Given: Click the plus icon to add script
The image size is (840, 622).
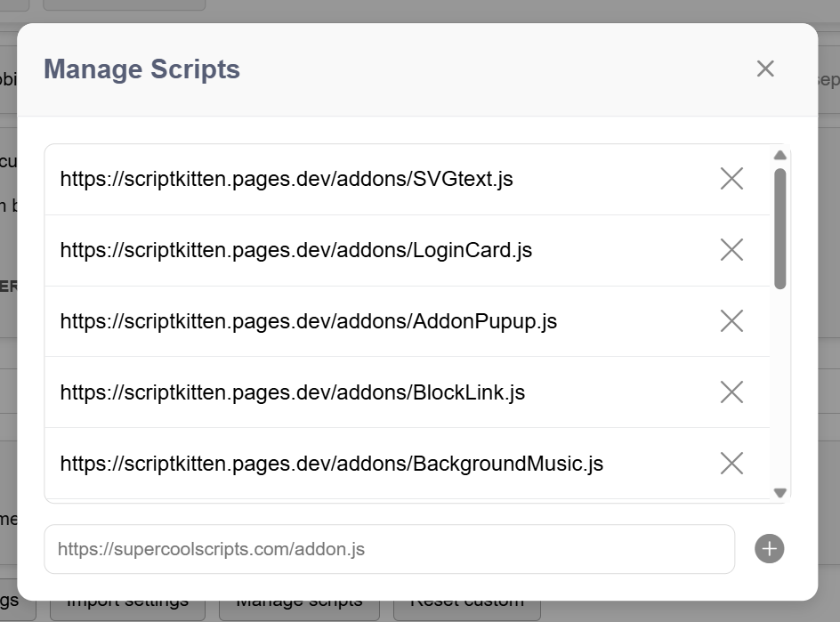Looking at the screenshot, I should [770, 549].
